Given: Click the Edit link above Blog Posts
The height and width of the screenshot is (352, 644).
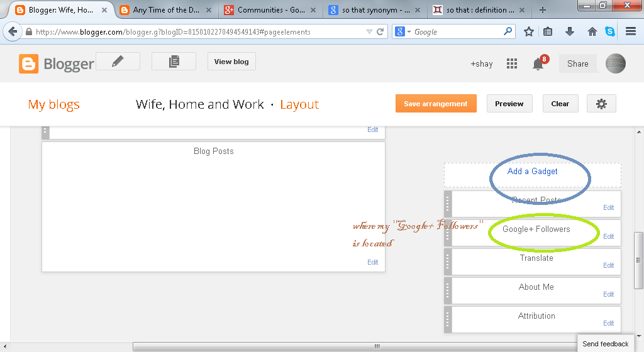Looking at the screenshot, I should pyautogui.click(x=372, y=129).
